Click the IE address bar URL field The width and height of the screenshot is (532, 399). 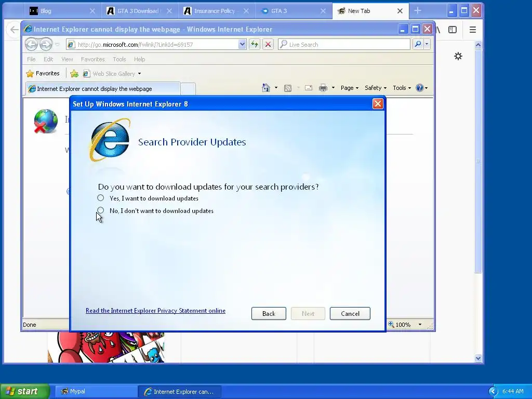tap(157, 45)
